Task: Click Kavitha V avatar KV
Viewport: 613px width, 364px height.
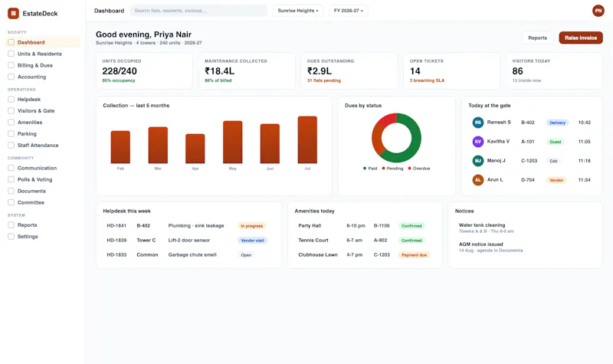Action: coord(477,142)
